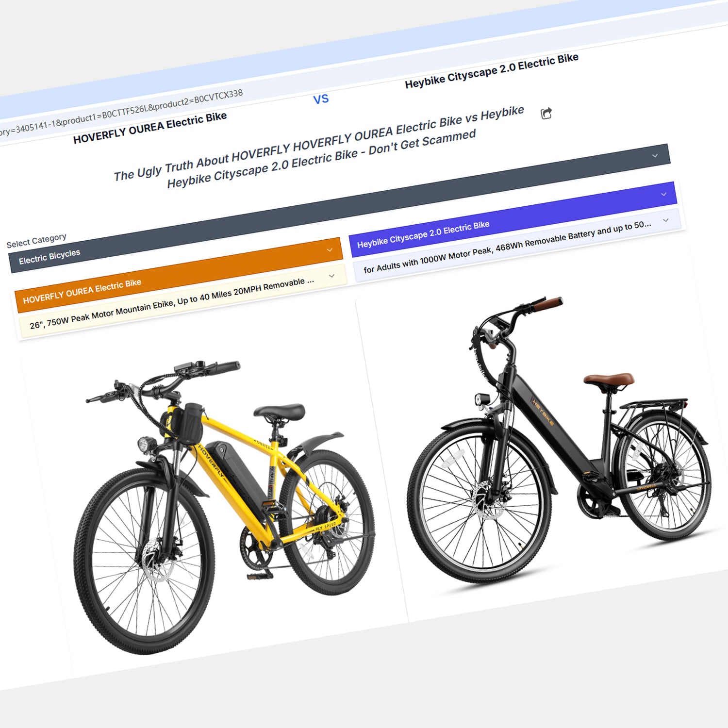Click the chevron on purple Heybike bar

pyautogui.click(x=664, y=194)
